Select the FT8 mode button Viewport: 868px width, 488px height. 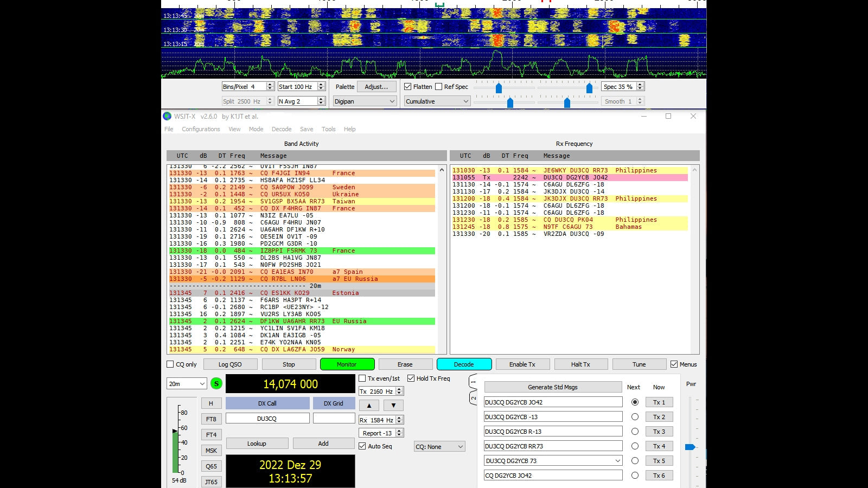pos(211,419)
